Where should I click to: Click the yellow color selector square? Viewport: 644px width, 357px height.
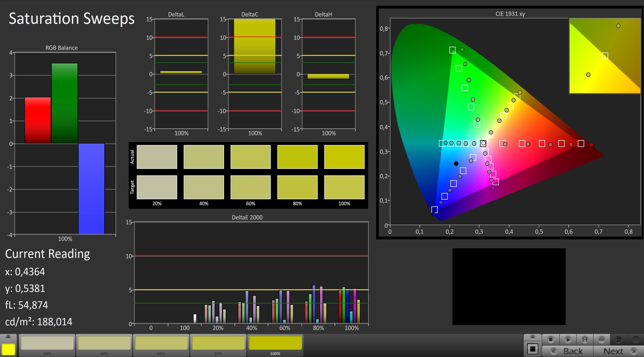[x=8, y=349]
